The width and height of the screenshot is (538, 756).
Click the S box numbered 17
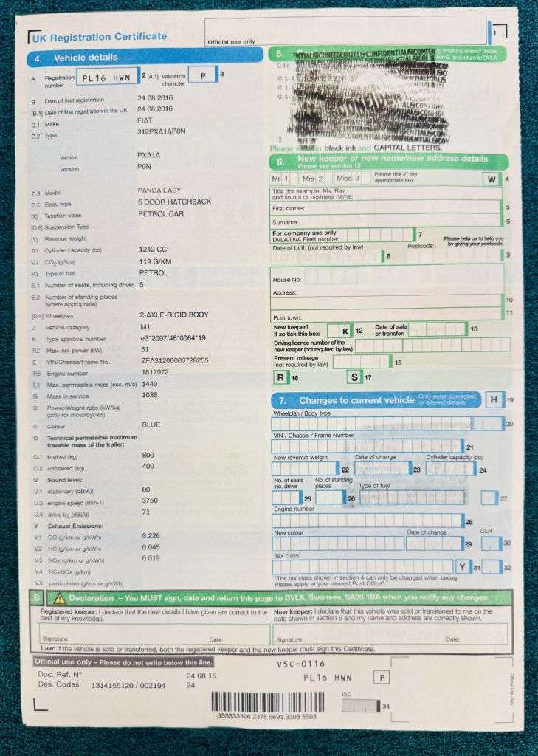point(355,378)
